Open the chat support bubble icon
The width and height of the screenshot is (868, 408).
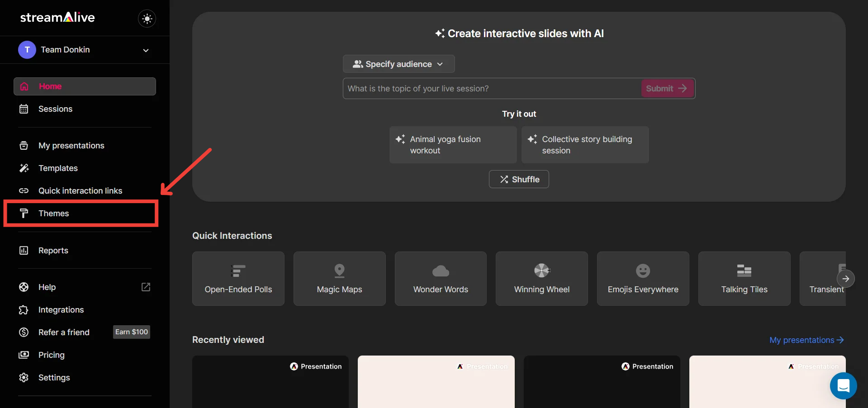pyautogui.click(x=843, y=386)
